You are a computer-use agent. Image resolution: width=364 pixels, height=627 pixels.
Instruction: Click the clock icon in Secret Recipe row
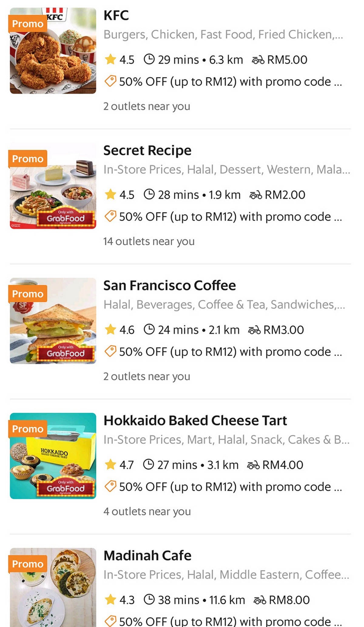[x=149, y=194]
